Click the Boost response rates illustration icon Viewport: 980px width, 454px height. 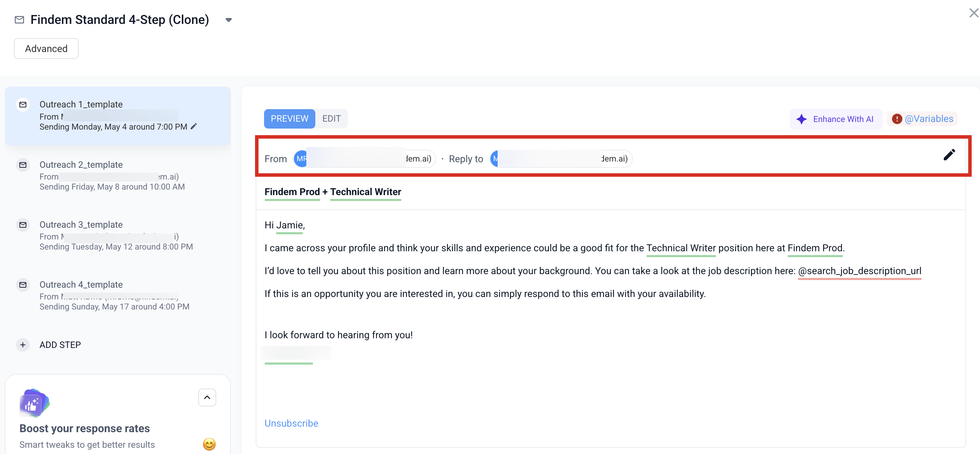(34, 403)
